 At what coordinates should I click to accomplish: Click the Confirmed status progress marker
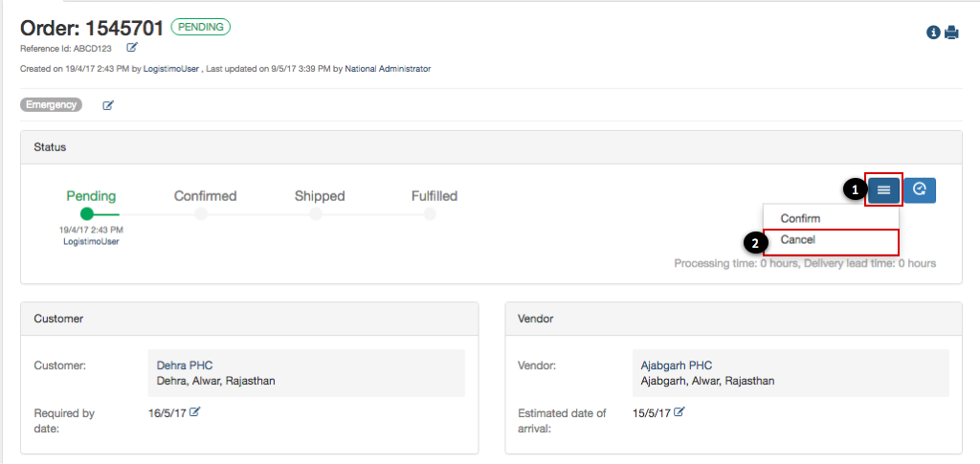[201, 214]
